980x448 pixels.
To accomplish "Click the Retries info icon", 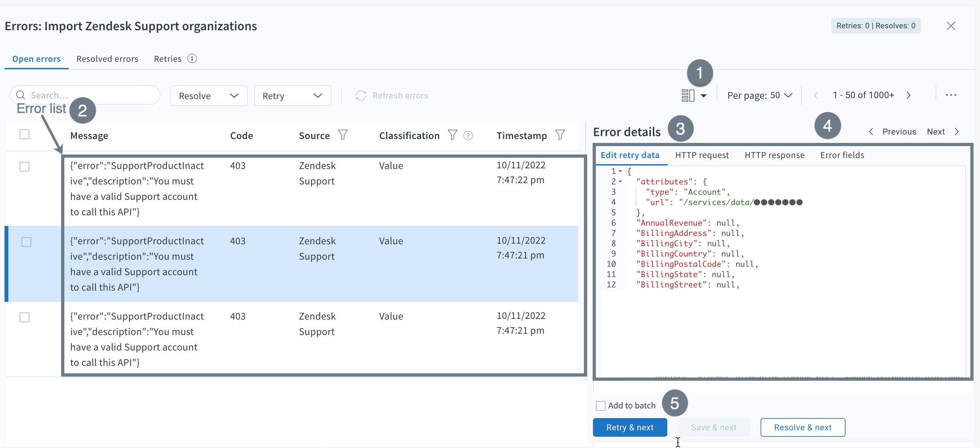I will click(x=192, y=59).
